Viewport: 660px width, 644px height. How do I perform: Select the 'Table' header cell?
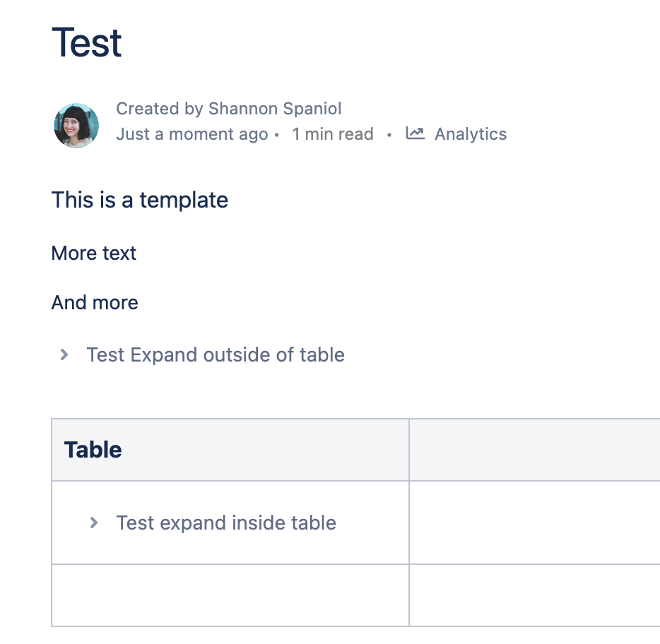pos(230,450)
